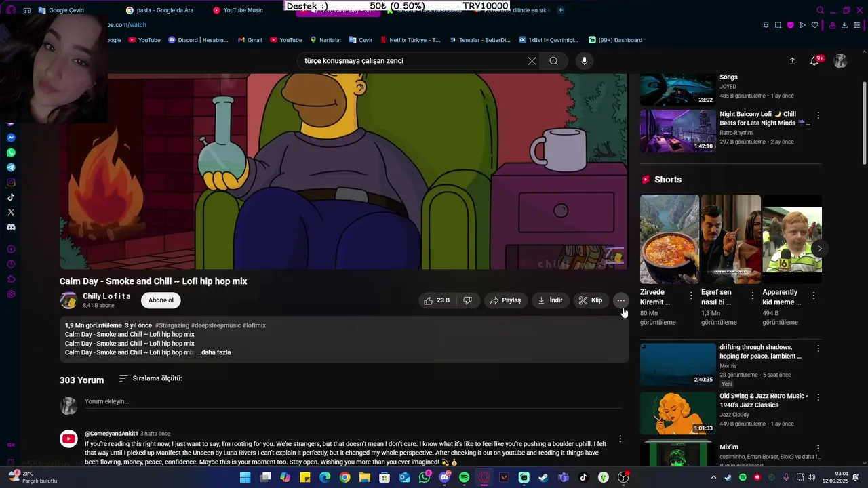Open options for the Mix'im playlist
This screenshot has width=868, height=488.
[x=818, y=449]
